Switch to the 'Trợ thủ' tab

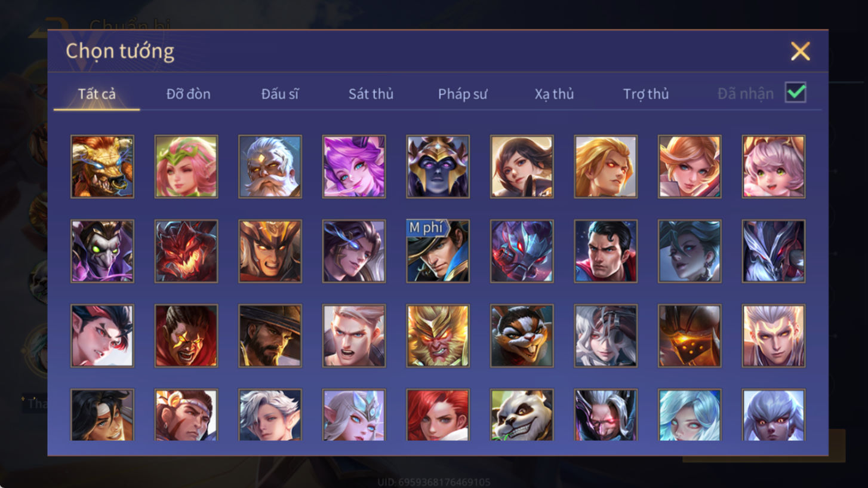point(646,94)
